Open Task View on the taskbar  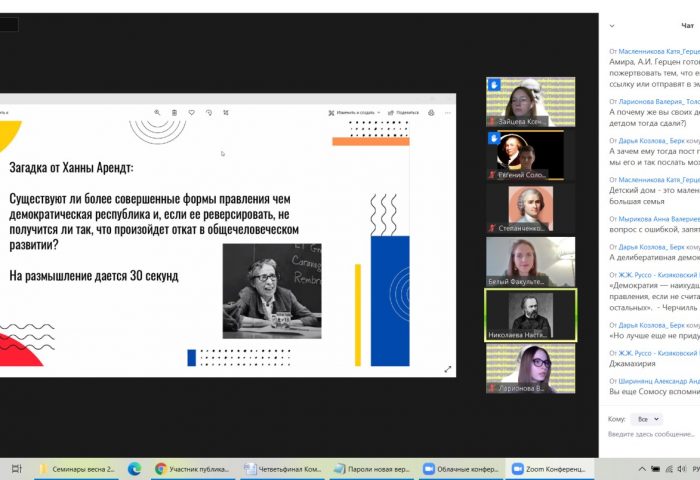click(17, 468)
